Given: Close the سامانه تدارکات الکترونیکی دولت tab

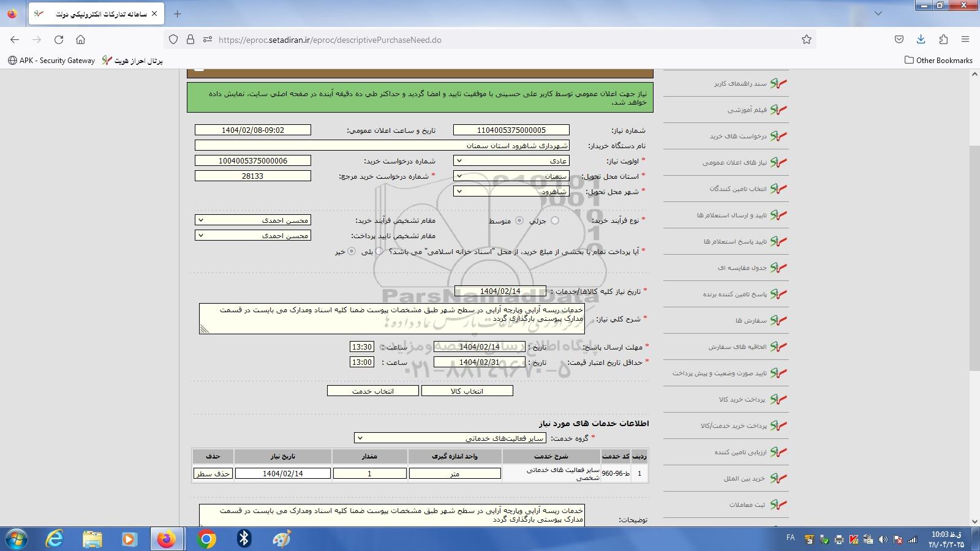Looking at the screenshot, I should (154, 13).
